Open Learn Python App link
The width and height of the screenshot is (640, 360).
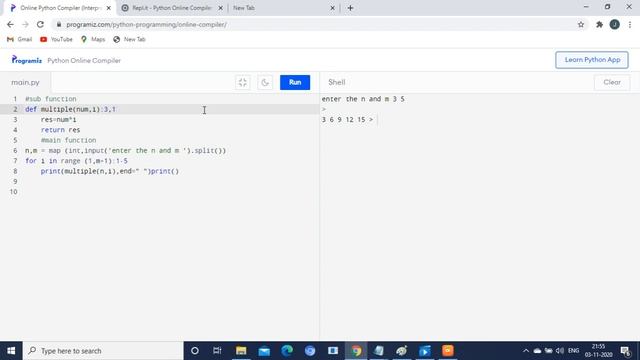pyautogui.click(x=592, y=60)
